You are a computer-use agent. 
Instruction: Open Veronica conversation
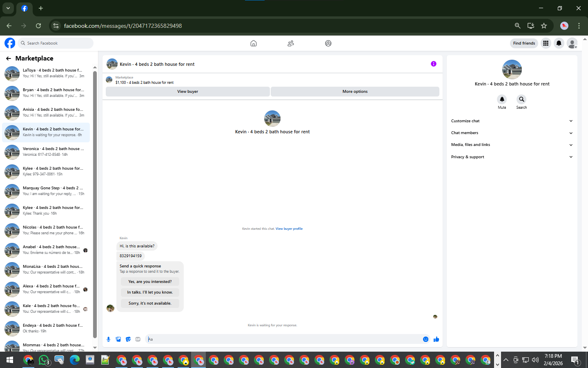click(46, 152)
